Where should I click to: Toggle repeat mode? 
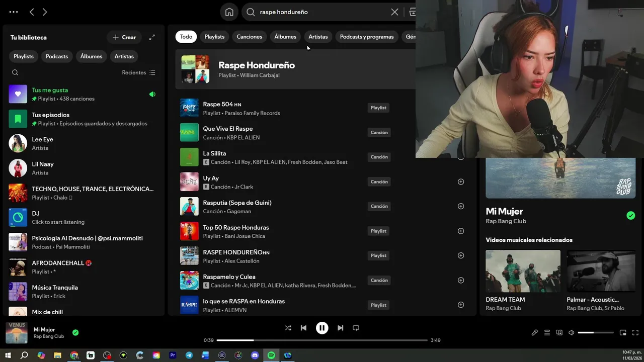356,328
